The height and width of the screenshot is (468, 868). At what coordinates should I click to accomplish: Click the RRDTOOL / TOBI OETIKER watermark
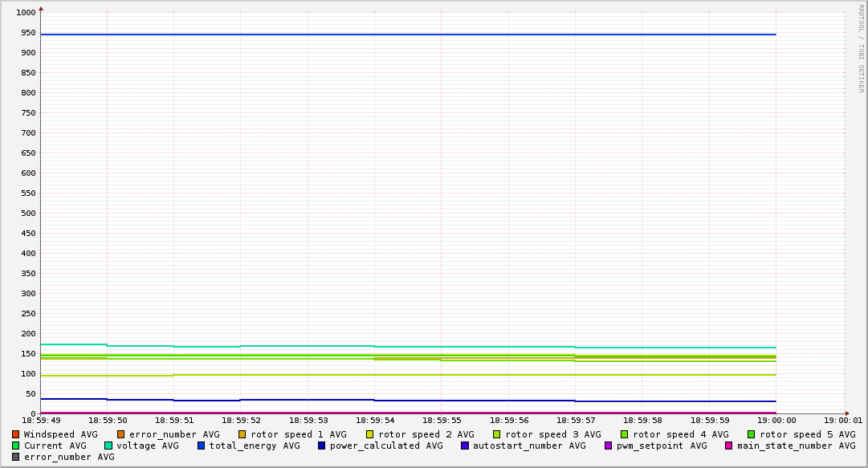tap(861, 48)
